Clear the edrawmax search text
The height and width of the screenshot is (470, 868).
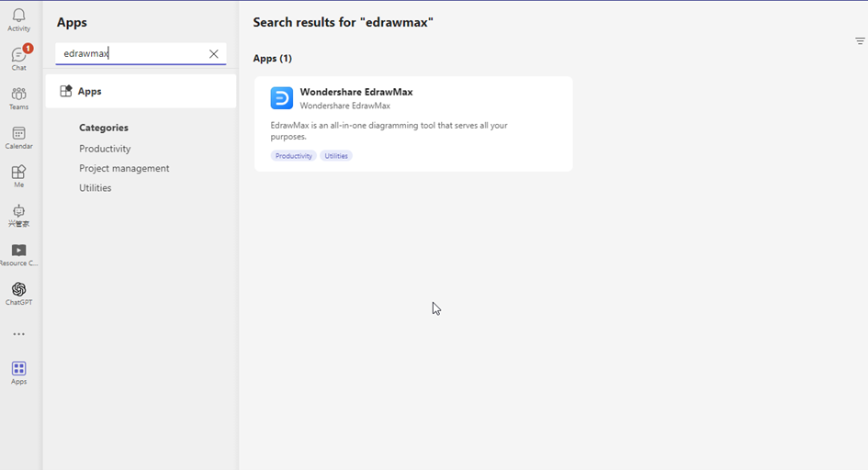214,53
